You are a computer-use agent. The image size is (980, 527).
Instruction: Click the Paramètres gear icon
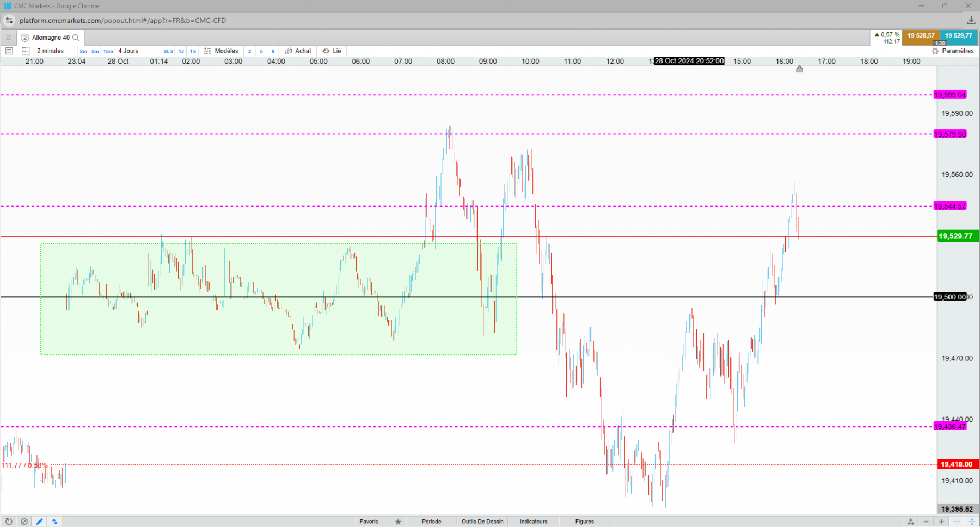[935, 51]
